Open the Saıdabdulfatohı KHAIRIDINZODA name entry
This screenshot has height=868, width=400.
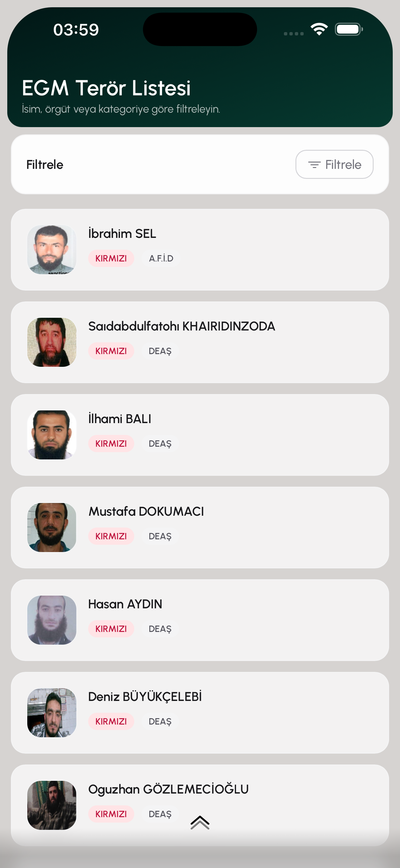(182, 326)
